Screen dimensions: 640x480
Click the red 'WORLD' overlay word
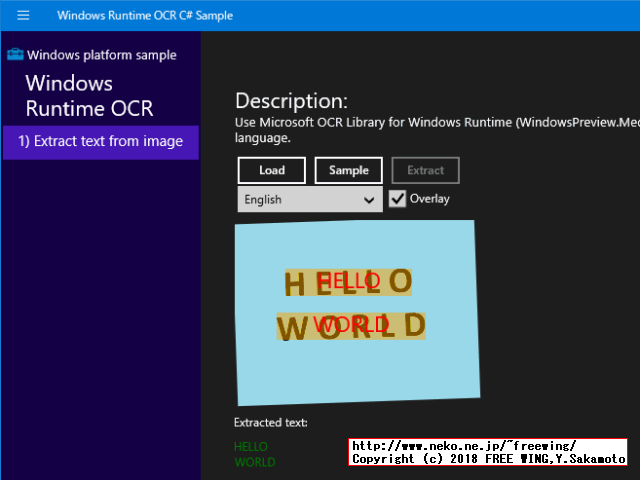tap(351, 325)
